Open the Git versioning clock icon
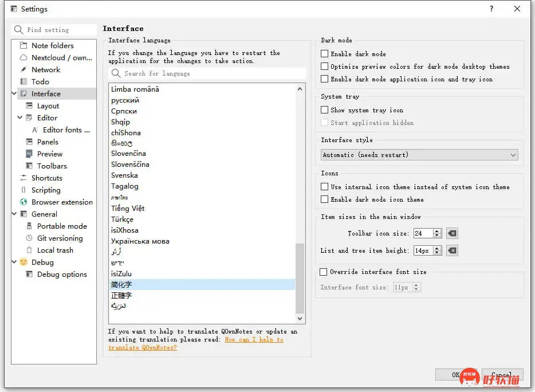 (x=29, y=238)
